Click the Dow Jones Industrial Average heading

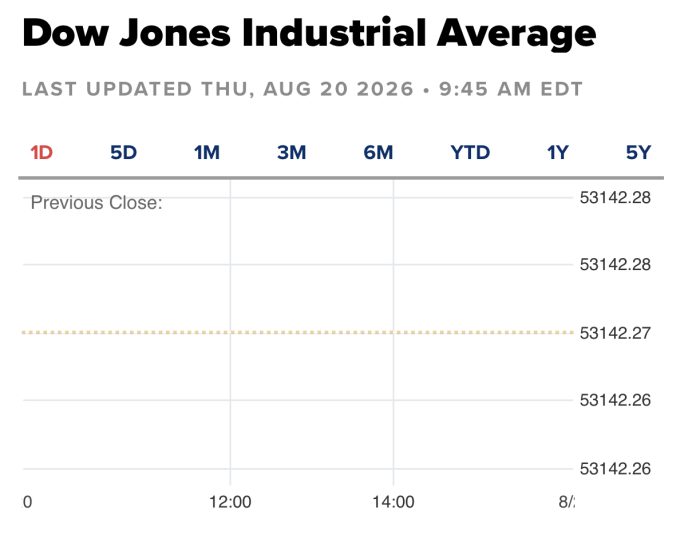(x=309, y=34)
